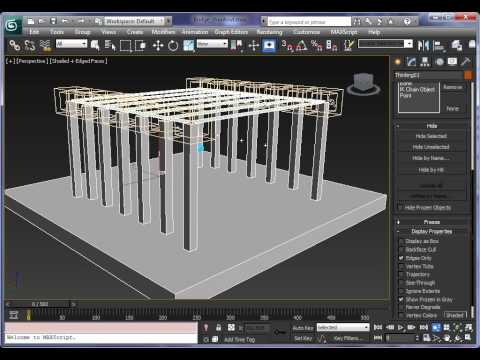Open the Hierarchy command panel tab
Image resolution: width=480 pixels, height=360 pixels.
(425, 62)
